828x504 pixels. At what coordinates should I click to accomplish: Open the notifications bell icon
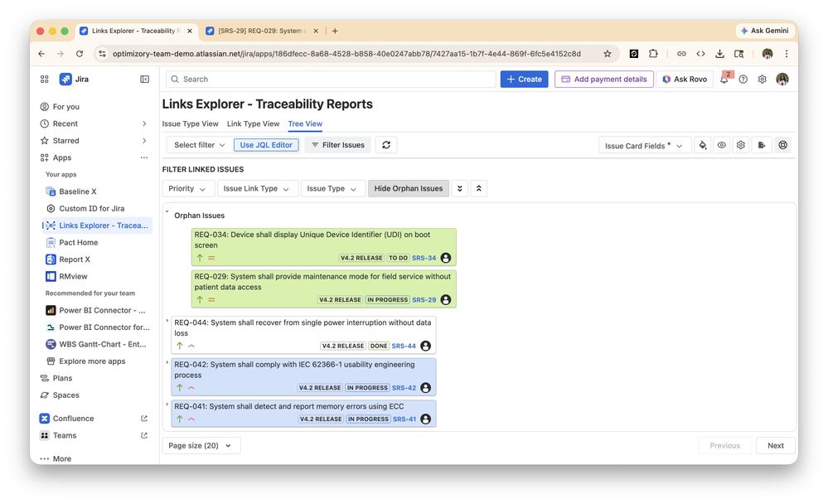[724, 80]
